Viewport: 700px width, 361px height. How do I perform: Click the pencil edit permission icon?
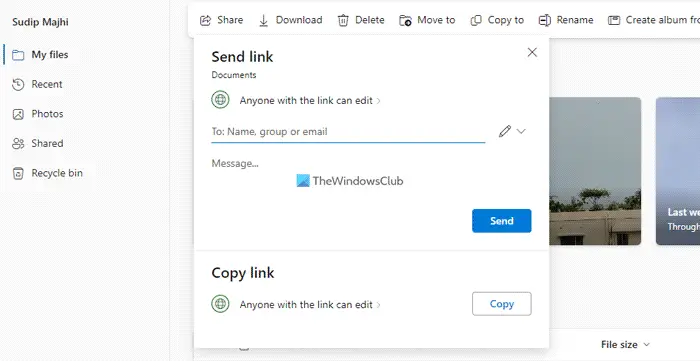point(504,131)
